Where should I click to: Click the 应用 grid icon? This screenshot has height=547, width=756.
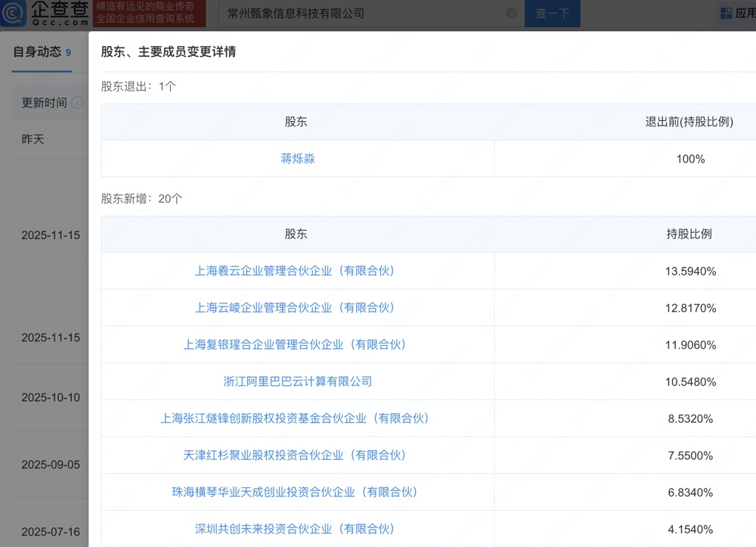pyautogui.click(x=726, y=14)
